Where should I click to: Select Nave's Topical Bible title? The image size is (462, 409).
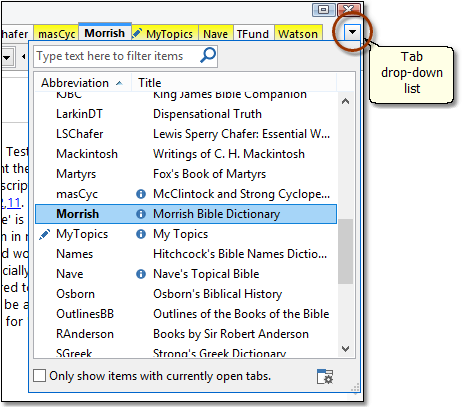[206, 274]
